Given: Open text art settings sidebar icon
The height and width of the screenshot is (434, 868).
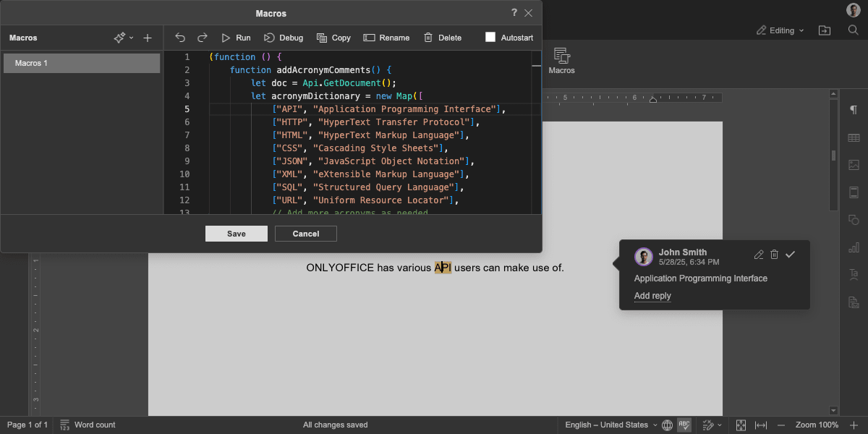Looking at the screenshot, I should (854, 275).
